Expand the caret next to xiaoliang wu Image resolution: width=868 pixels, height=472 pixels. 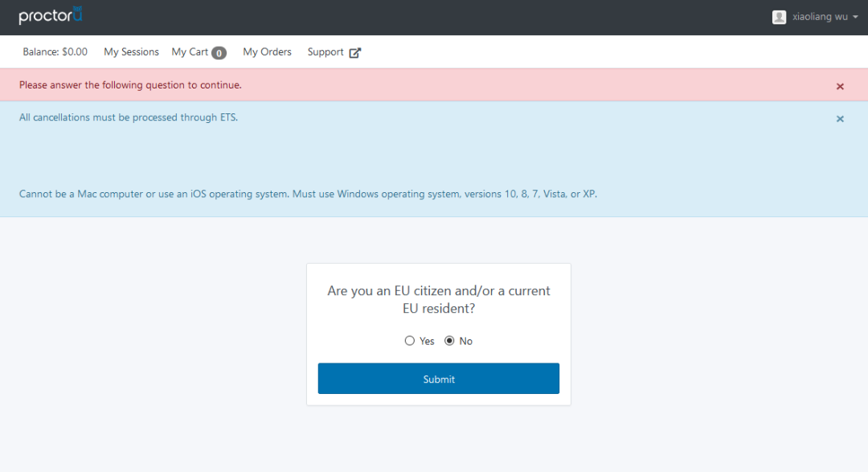pos(855,17)
